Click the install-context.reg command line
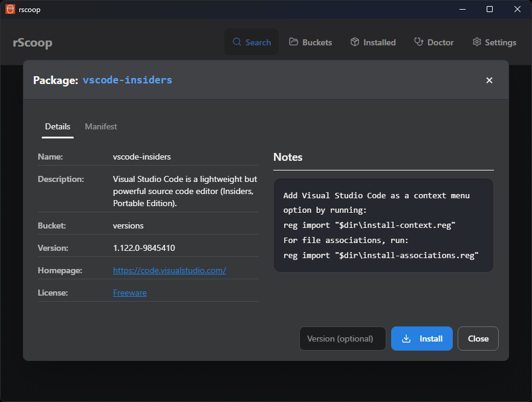Viewport: 532px width, 402px height. [369, 225]
